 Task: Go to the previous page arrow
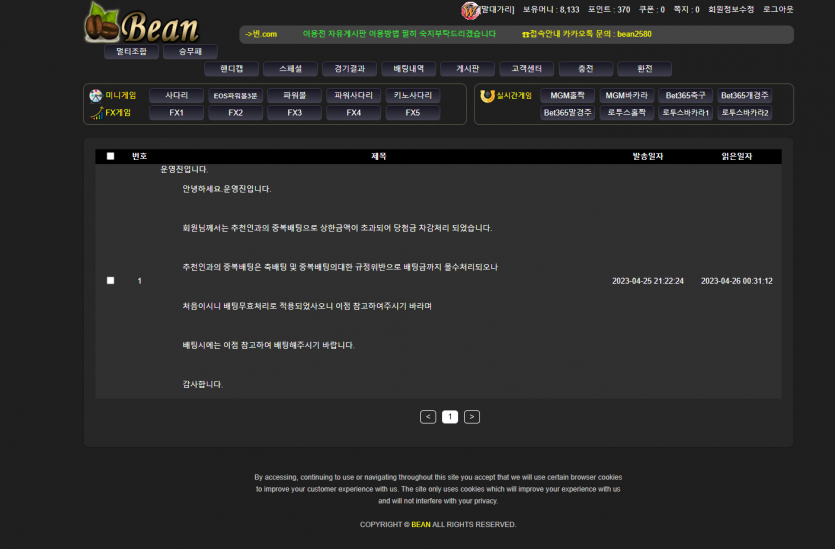428,417
